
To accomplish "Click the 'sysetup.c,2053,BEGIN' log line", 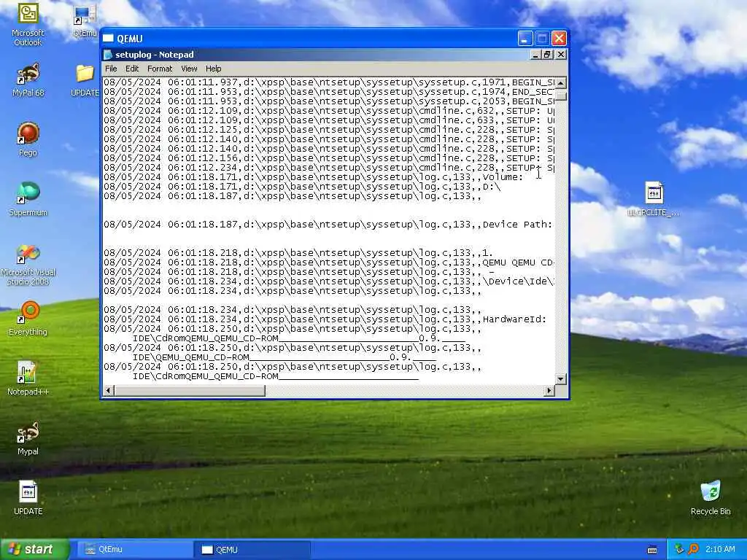I will click(329, 101).
